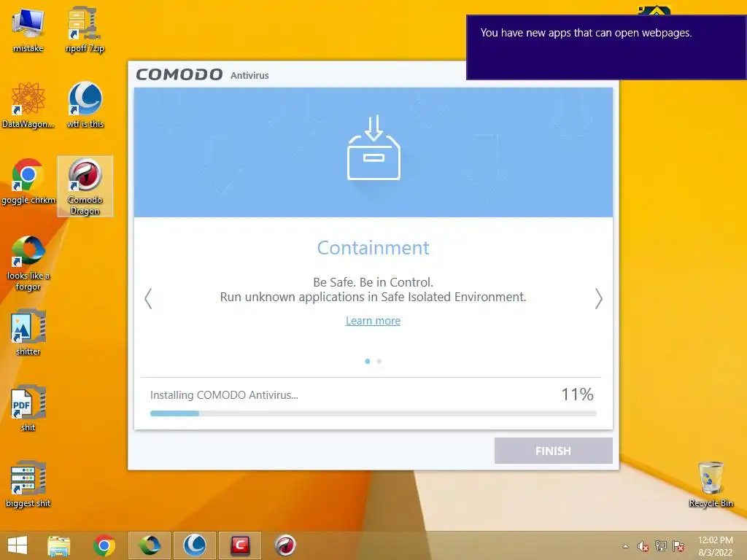747x560 pixels.
Task: Open the 'mistake' computer desktop icon
Action: tap(28, 29)
